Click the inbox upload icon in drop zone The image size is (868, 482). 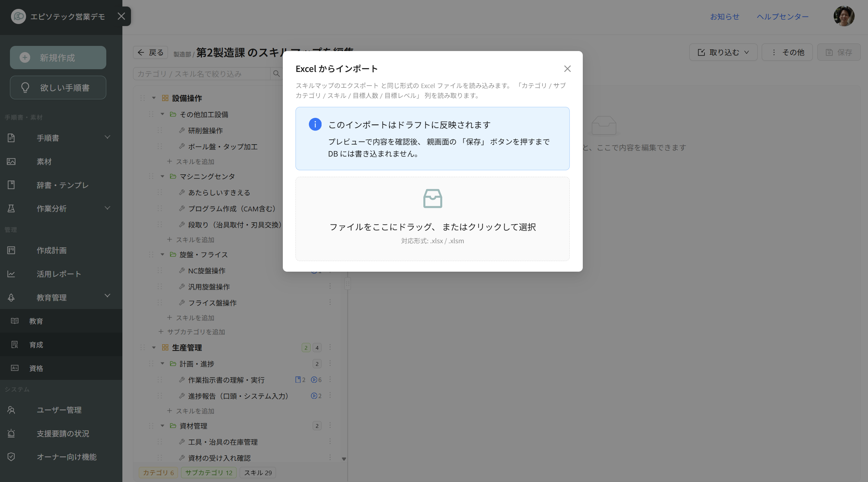pos(433,198)
